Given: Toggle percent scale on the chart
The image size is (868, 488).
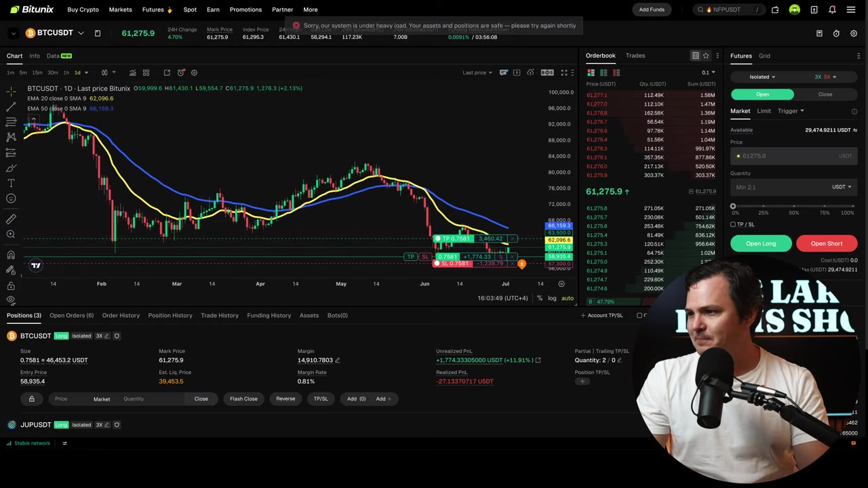Looking at the screenshot, I should pos(540,298).
